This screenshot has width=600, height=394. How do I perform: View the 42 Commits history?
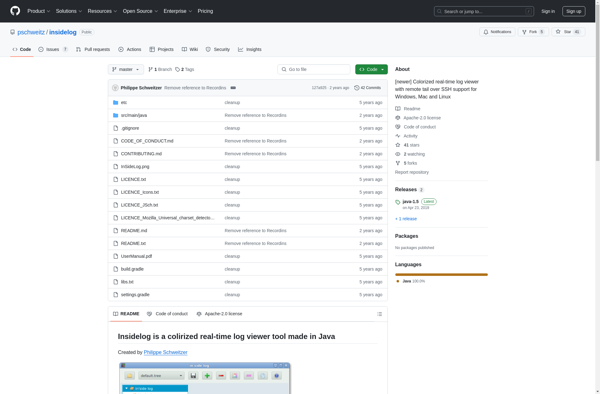(367, 88)
